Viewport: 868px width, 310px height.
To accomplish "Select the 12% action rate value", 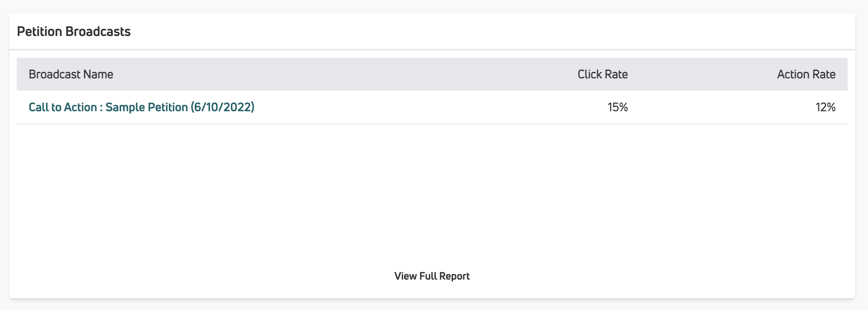I will (x=825, y=108).
